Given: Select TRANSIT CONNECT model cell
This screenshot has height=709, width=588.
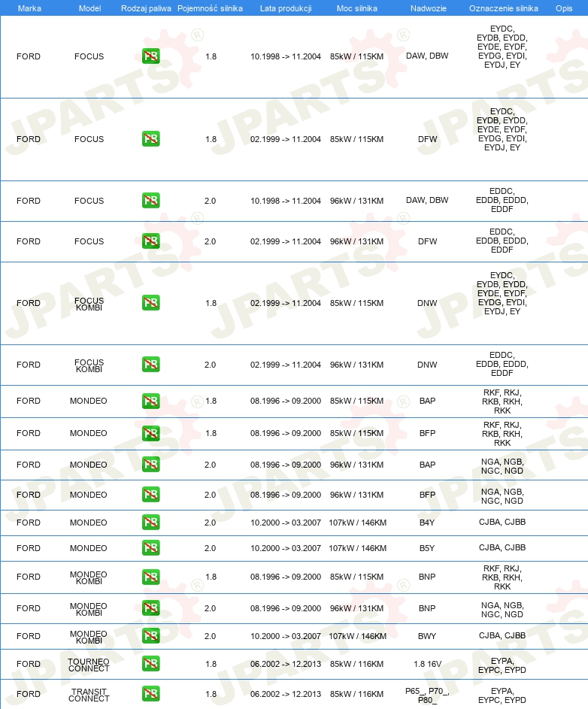Looking at the screenshot, I should pyautogui.click(x=89, y=695).
